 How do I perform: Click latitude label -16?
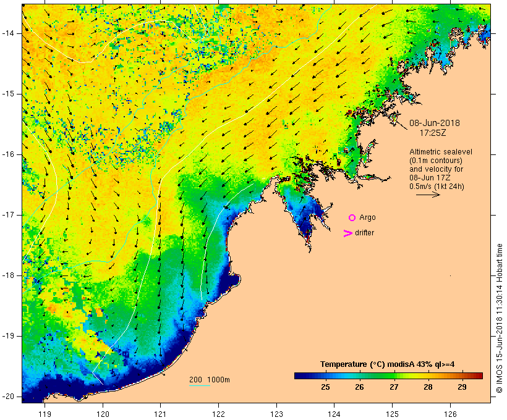[8, 154]
